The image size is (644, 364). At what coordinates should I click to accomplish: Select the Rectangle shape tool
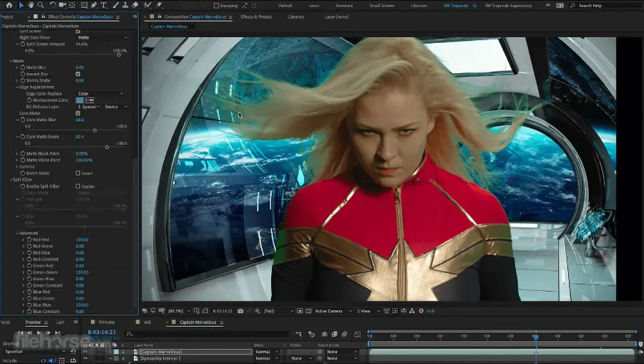pyautogui.click(x=84, y=5)
